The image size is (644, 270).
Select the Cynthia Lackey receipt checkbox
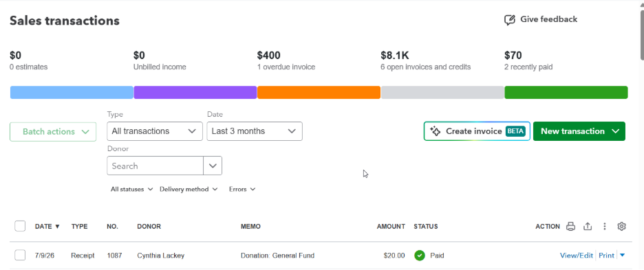(x=20, y=255)
